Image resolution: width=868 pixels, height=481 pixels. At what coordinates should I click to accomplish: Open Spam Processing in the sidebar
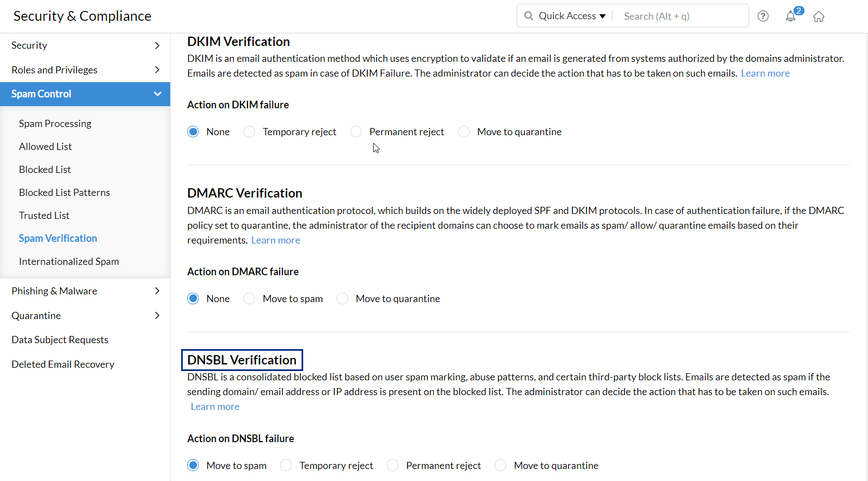click(x=55, y=124)
